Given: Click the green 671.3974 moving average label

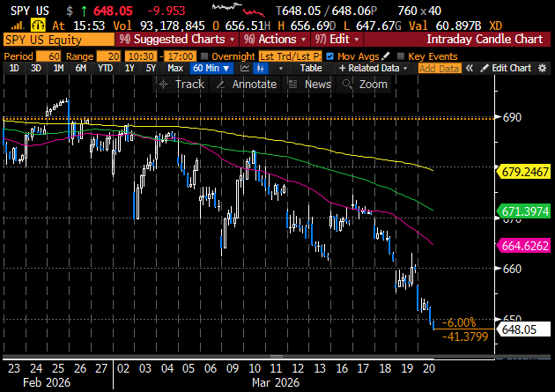Looking at the screenshot, I should point(524,211).
